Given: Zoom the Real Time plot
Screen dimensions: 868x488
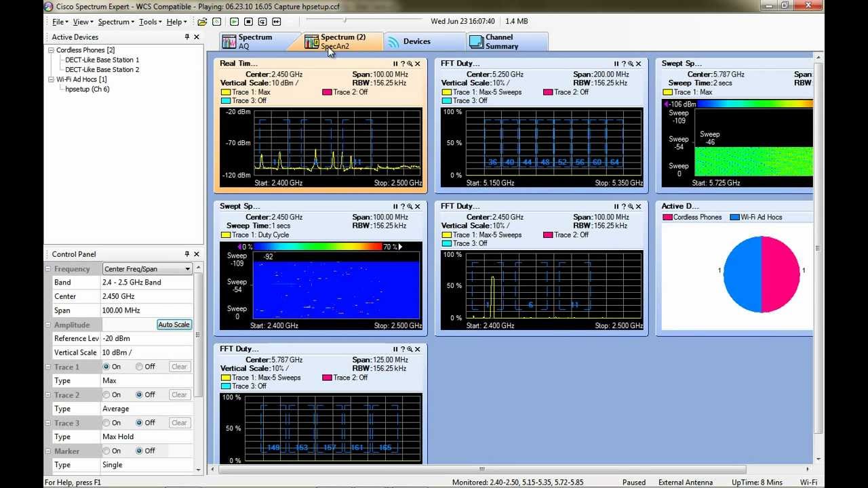Looking at the screenshot, I should (x=410, y=64).
